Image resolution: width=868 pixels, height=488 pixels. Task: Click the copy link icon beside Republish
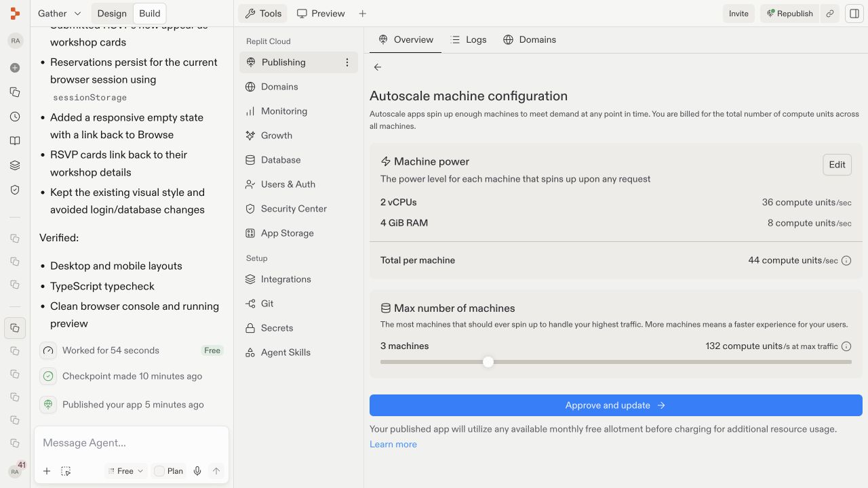(830, 14)
